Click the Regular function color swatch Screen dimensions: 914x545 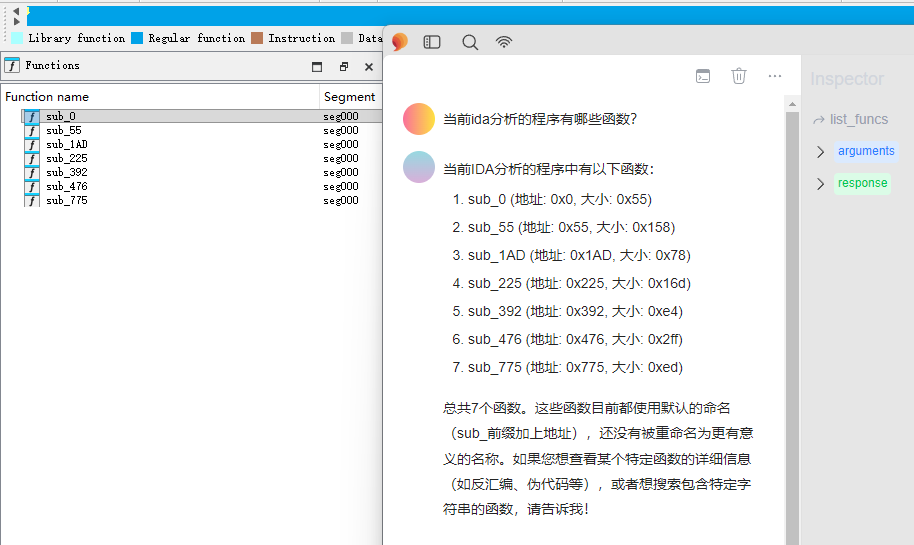pos(137,38)
